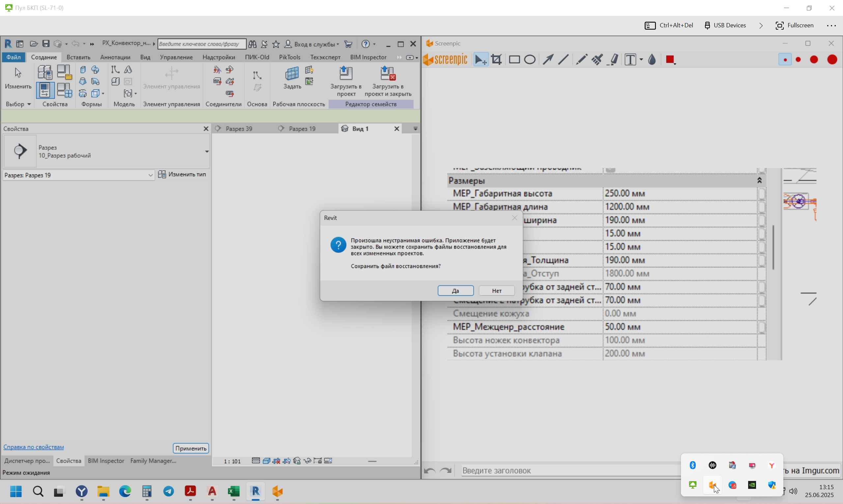Choose the Pencil tool in Screenpic
Screen dimensions: 843x504
581,60
